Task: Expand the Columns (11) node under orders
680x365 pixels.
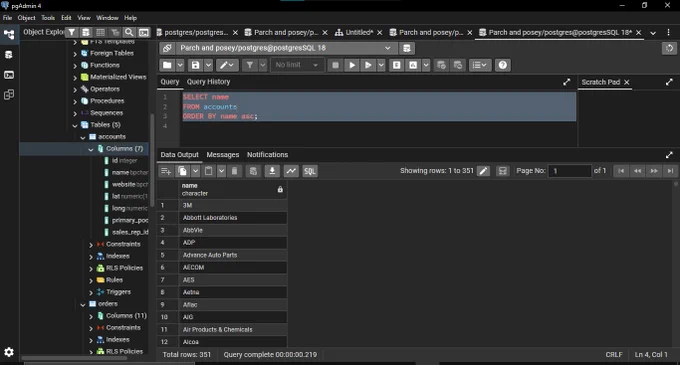Action: tap(91, 316)
